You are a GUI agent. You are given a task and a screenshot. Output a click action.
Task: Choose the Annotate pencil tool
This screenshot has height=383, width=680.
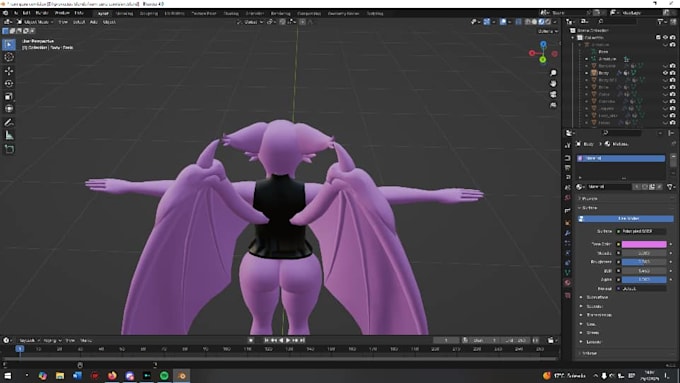(x=9, y=123)
